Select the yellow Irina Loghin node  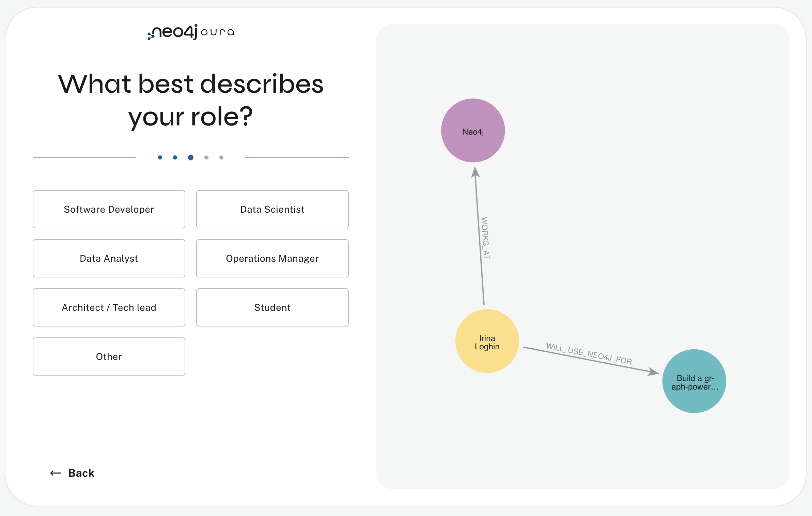point(487,341)
